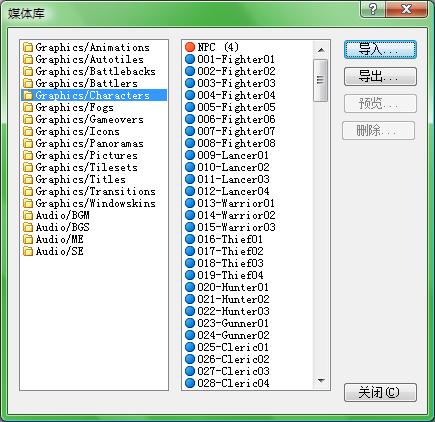Open the Graphics/Battlers folder

tap(86, 83)
